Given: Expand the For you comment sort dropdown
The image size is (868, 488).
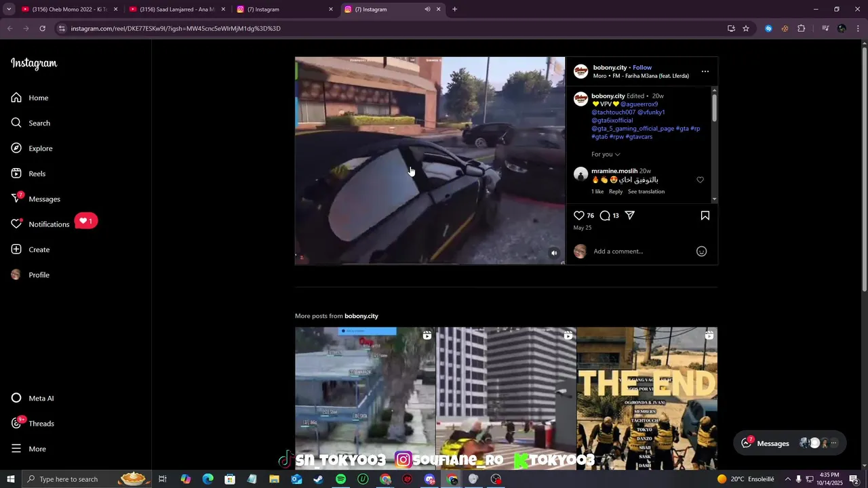Looking at the screenshot, I should point(606,155).
